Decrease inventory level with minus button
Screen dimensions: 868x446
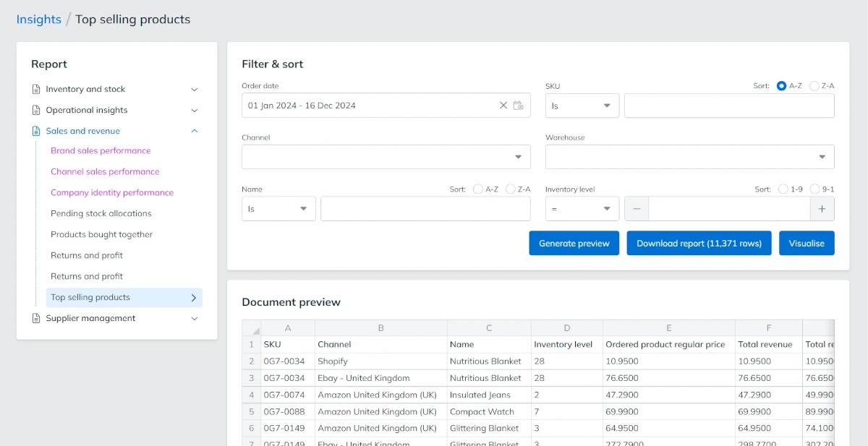pyautogui.click(x=637, y=209)
